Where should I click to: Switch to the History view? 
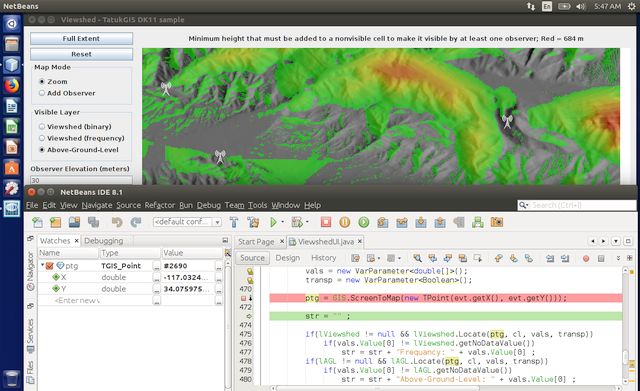point(323,258)
